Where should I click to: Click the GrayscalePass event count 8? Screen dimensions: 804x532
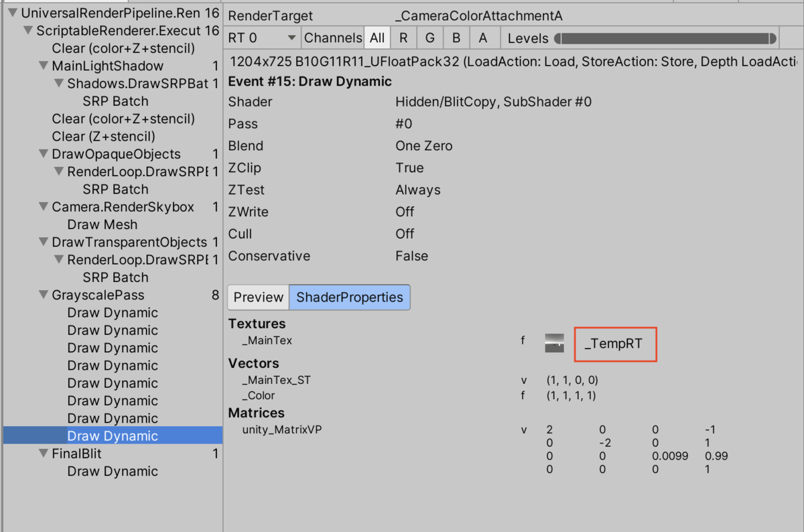coord(215,295)
